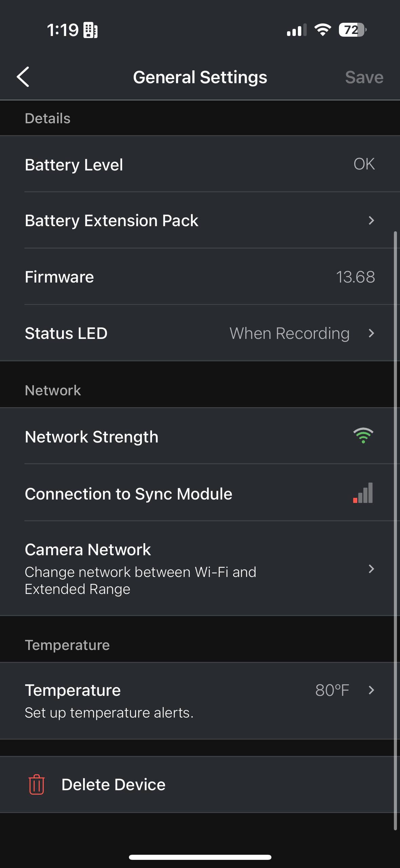The height and width of the screenshot is (868, 400).
Task: Tap the 80°F temperature value
Action: [332, 690]
